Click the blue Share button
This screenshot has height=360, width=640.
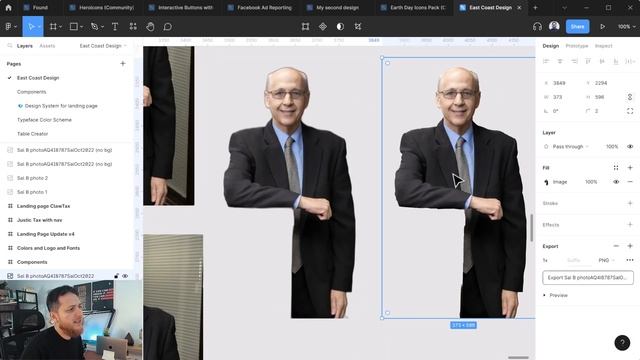coord(577,27)
